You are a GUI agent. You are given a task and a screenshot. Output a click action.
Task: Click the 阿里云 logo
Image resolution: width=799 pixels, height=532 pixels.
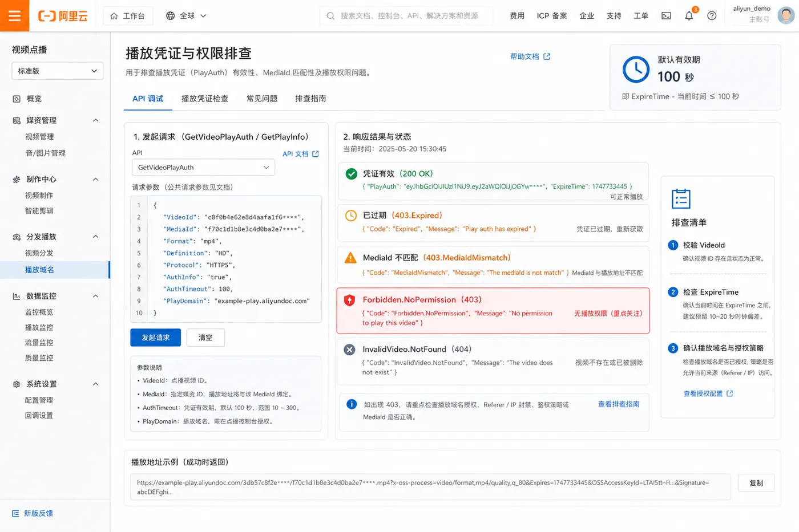(63, 16)
